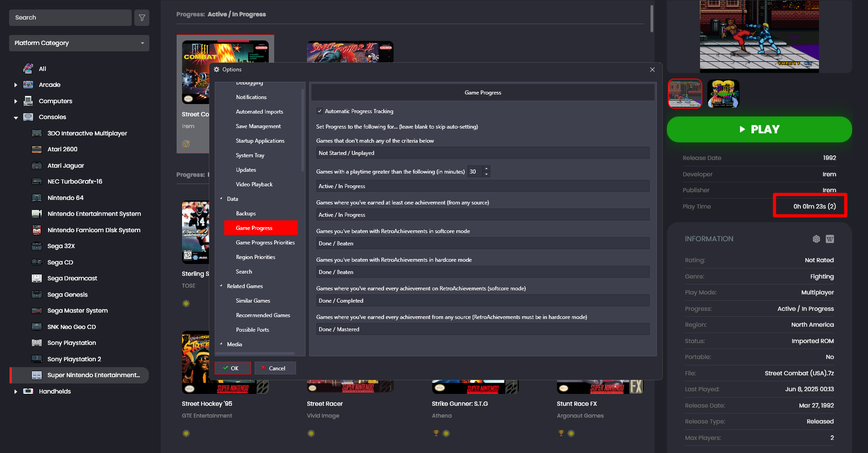Open the Atari Jaguar platform icon

pyautogui.click(x=37, y=165)
